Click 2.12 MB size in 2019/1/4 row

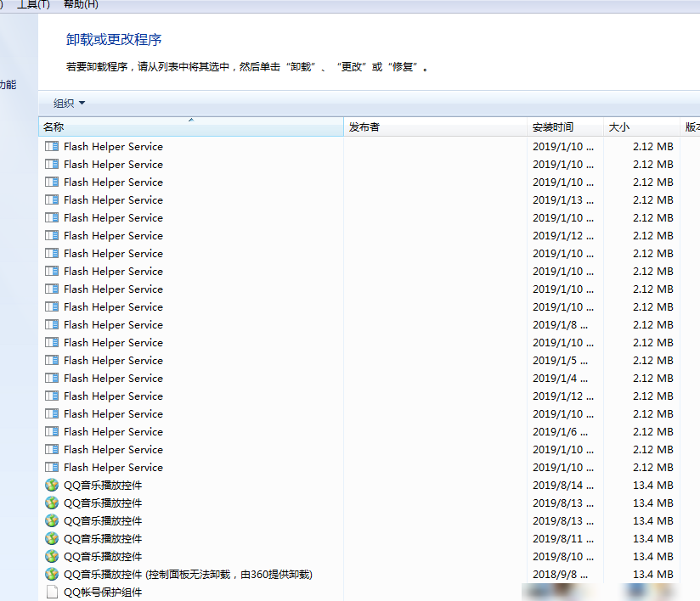[652, 379]
